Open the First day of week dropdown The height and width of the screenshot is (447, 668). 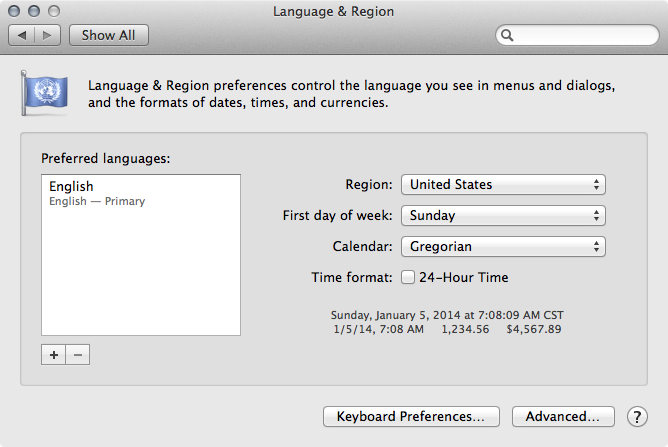click(503, 216)
